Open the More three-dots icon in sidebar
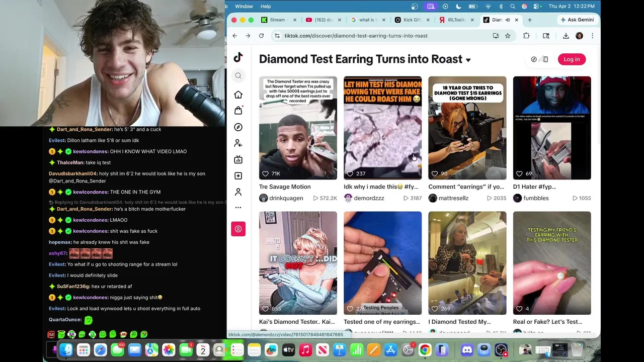Viewport: 644px width, 362px height. (x=238, y=207)
